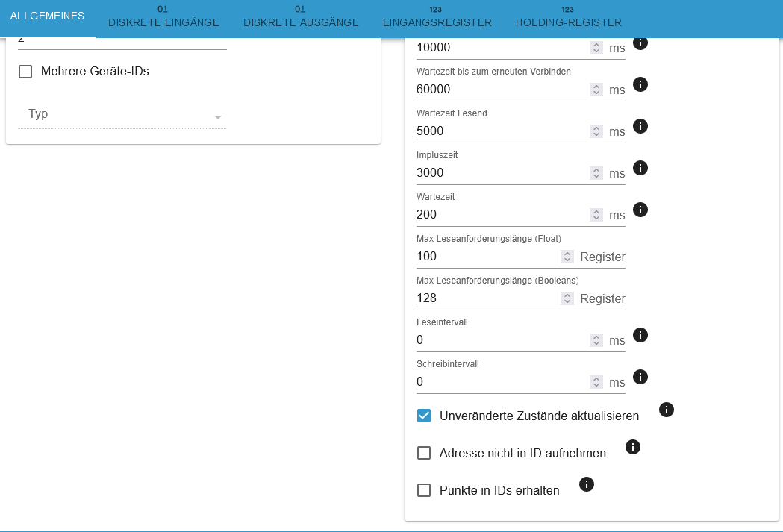Go to Eingangsregister tab

point(437,17)
